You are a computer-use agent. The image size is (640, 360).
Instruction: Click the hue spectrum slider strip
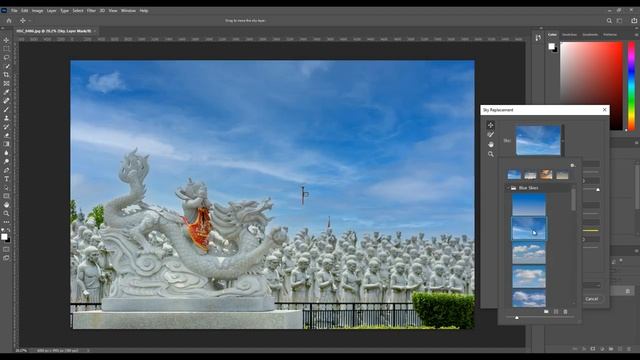tap(631, 87)
